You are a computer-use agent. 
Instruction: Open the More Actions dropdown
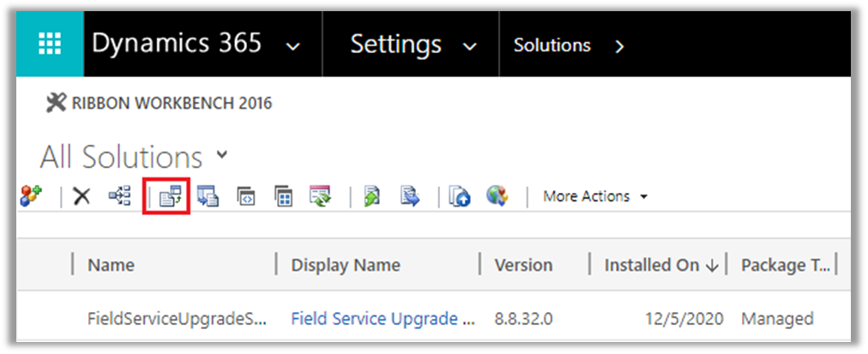(595, 196)
